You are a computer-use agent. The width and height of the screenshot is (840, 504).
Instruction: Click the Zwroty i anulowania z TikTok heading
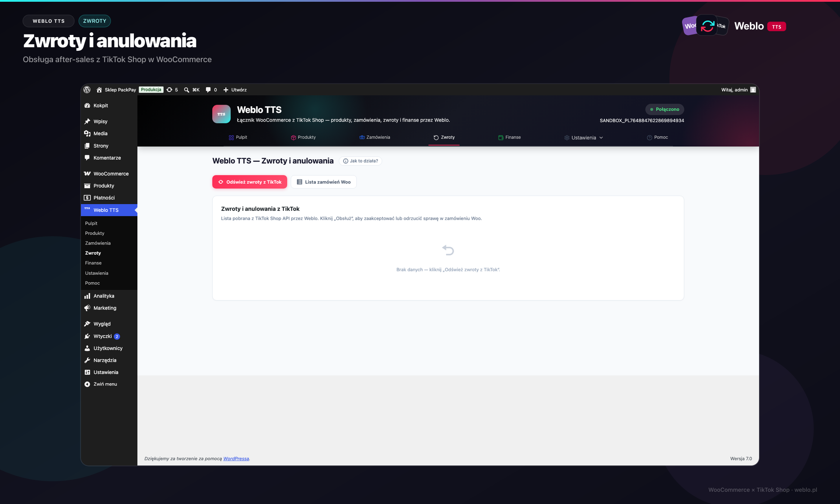pos(260,209)
